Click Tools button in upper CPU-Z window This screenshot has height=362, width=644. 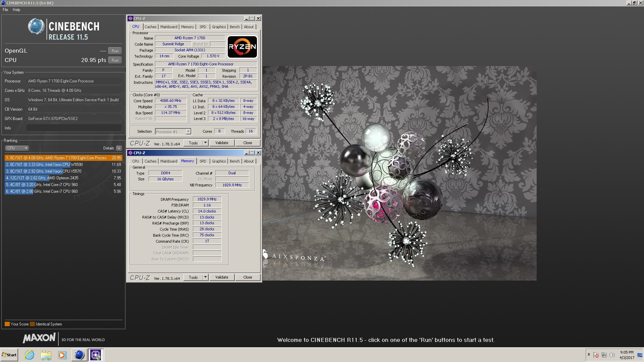tap(193, 143)
